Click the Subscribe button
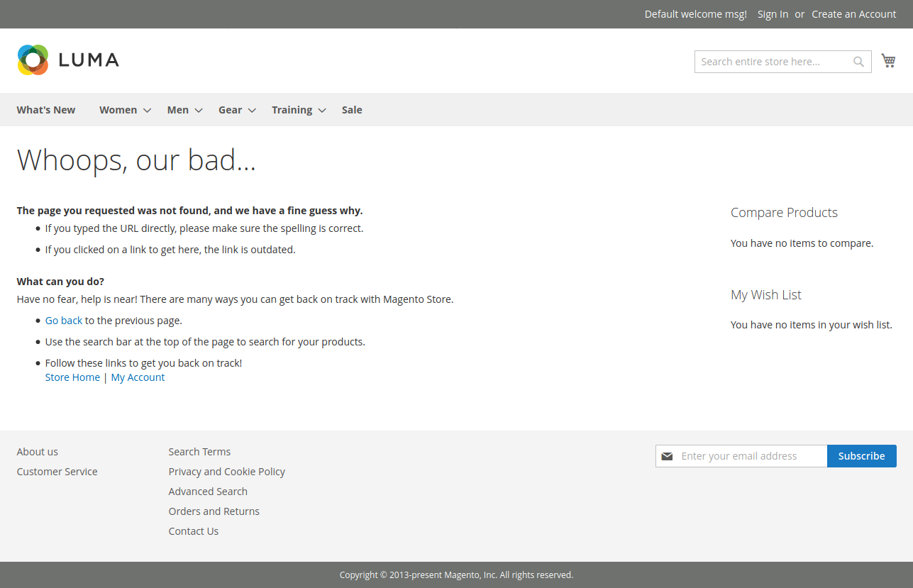This screenshot has height=588, width=913. (x=861, y=456)
